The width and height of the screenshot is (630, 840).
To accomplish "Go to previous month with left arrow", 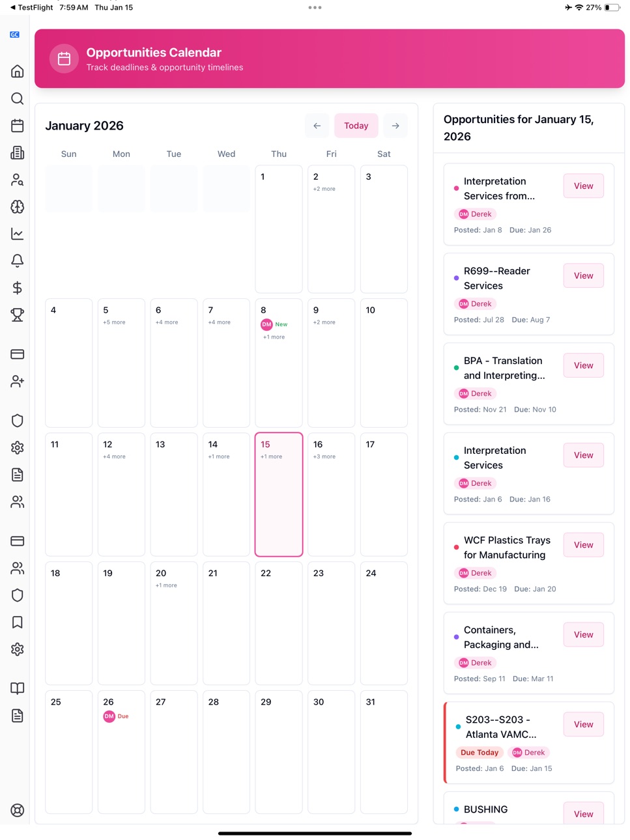I will click(x=317, y=126).
